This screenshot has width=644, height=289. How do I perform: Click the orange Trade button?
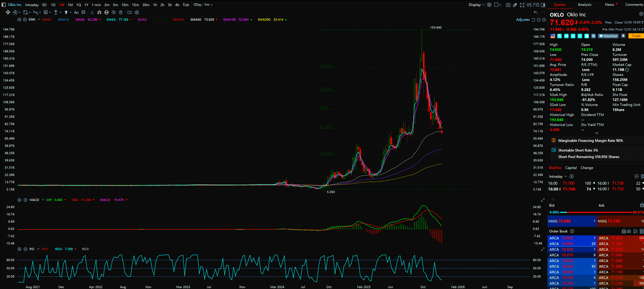[x=636, y=36]
